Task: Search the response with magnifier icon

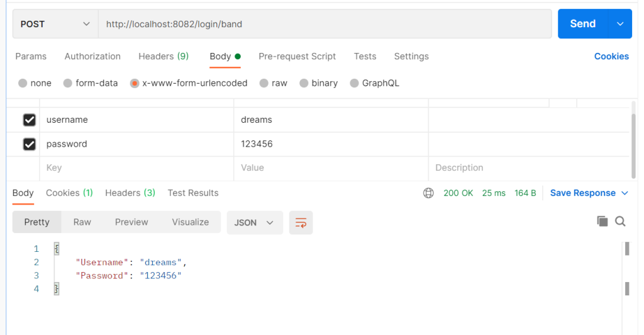Action: click(x=620, y=221)
